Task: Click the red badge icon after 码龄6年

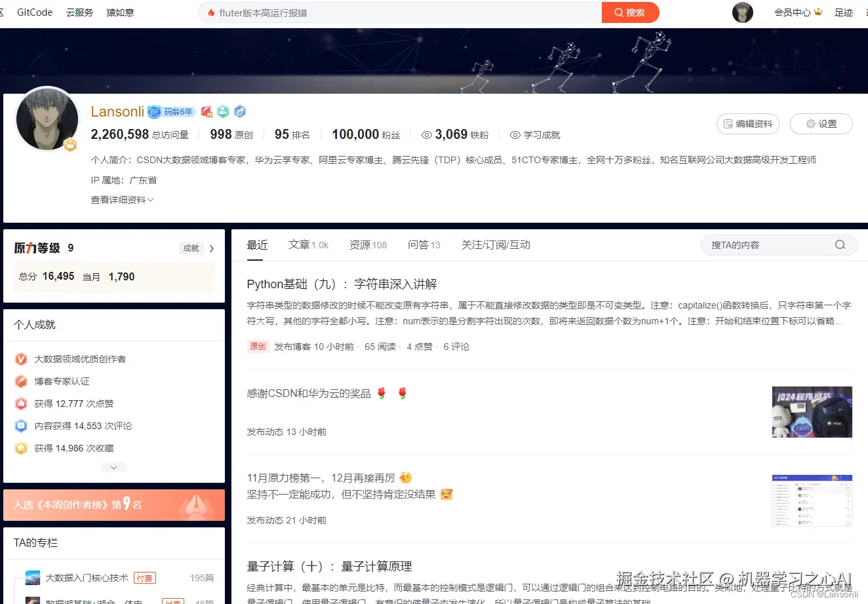Action: [207, 112]
